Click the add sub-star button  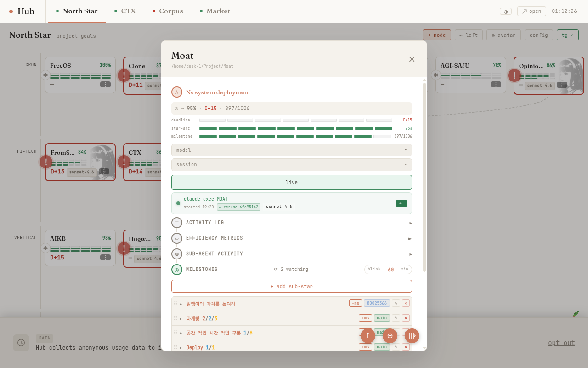[292, 286]
